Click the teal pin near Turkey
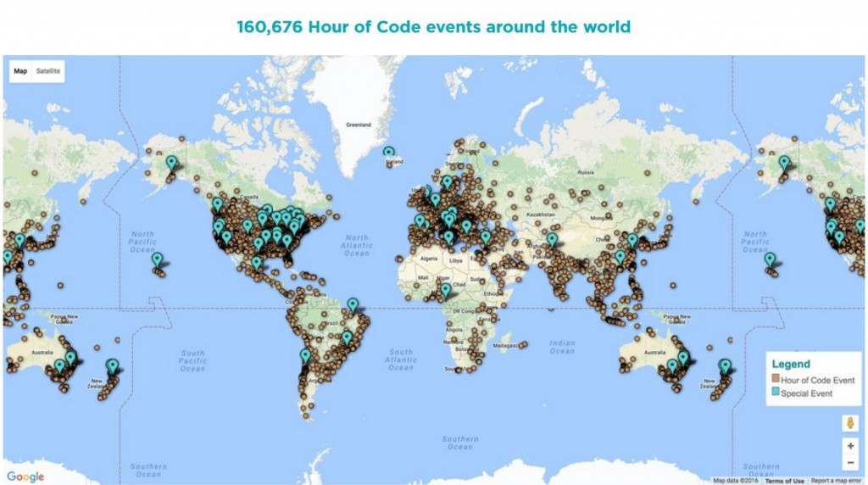868x485 pixels. [486, 237]
